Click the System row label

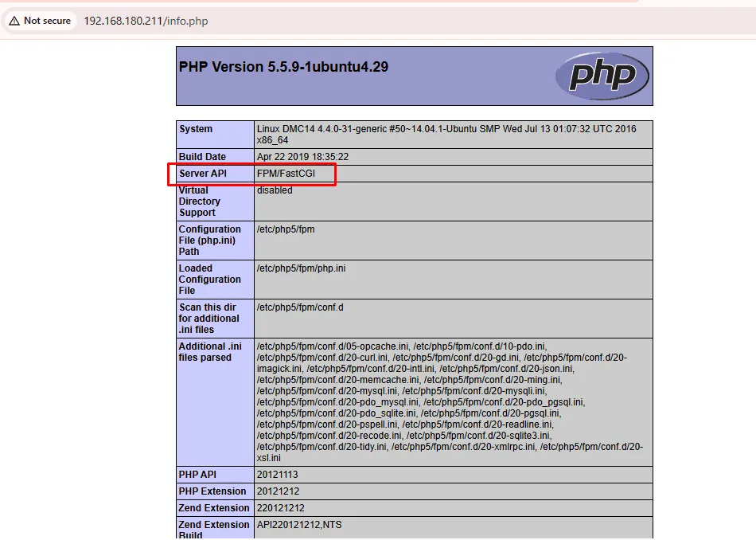tap(196, 129)
